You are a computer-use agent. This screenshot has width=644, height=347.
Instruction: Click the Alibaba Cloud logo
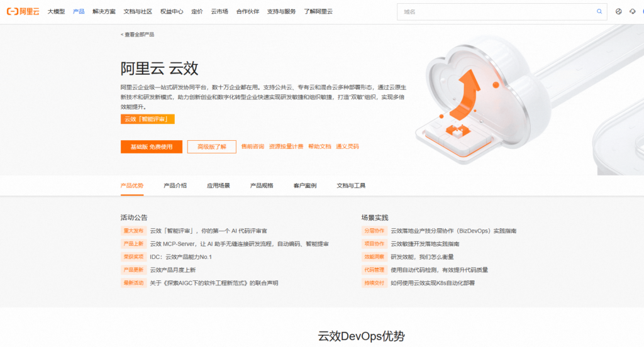coord(23,11)
